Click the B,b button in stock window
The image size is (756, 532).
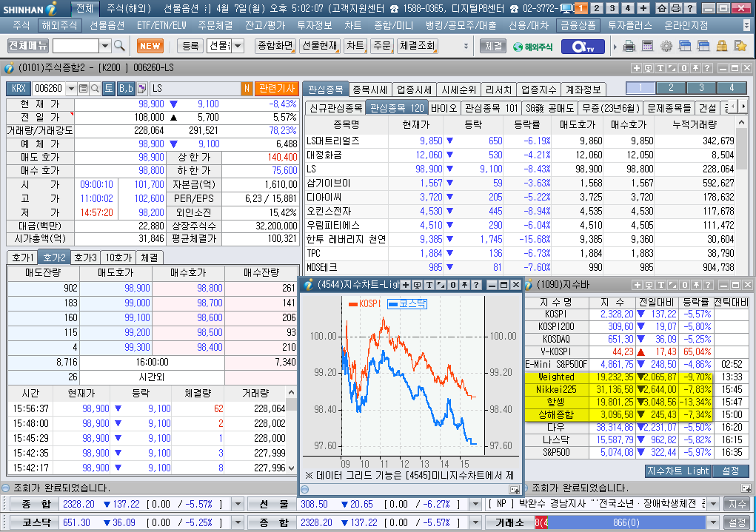point(126,89)
